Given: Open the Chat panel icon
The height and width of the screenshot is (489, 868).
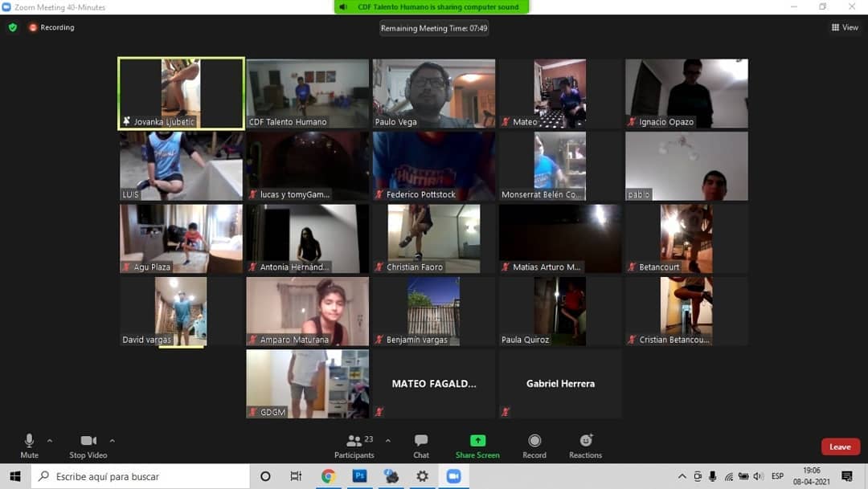Looking at the screenshot, I should pos(420,441).
